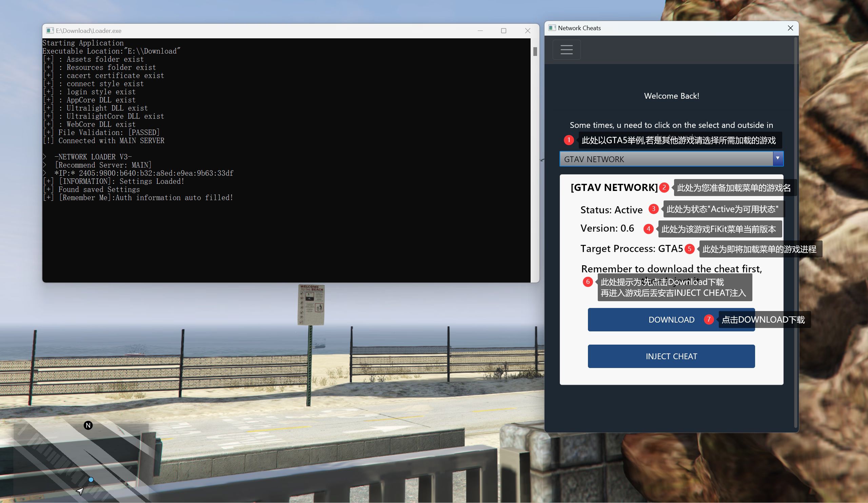Click the white player arrow on minimap

(x=80, y=491)
